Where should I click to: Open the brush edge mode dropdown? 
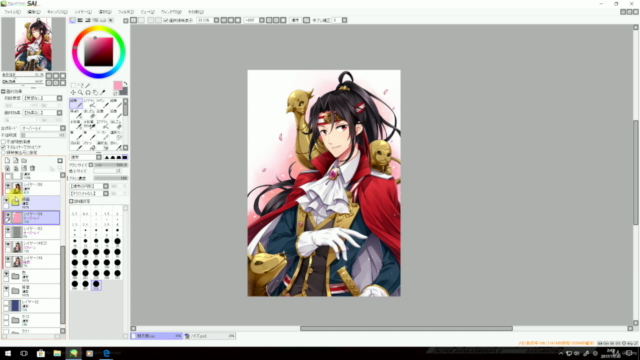click(x=99, y=157)
